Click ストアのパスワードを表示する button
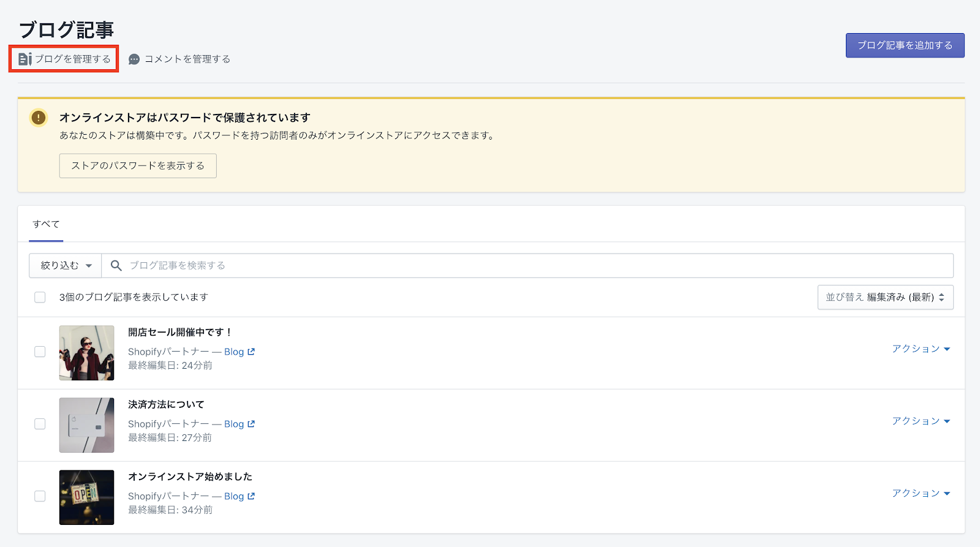 point(138,165)
